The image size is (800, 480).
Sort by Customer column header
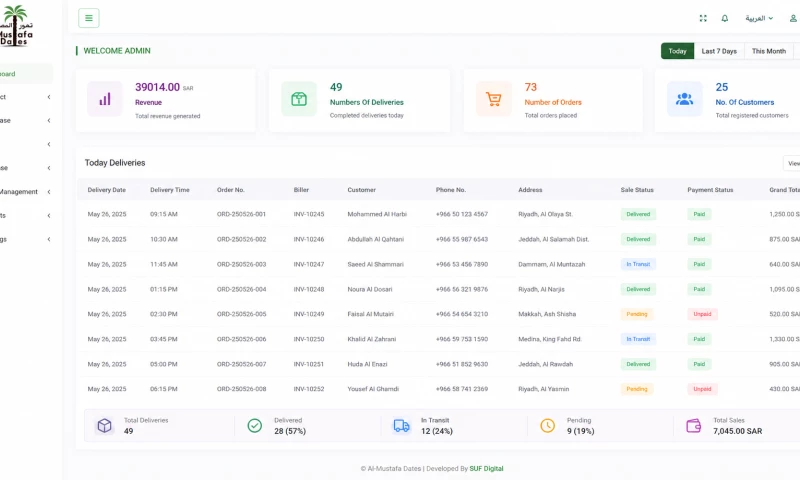pyautogui.click(x=362, y=190)
